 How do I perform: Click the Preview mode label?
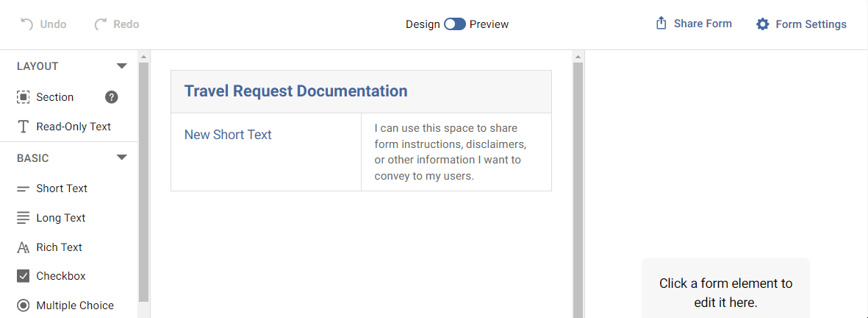click(489, 24)
